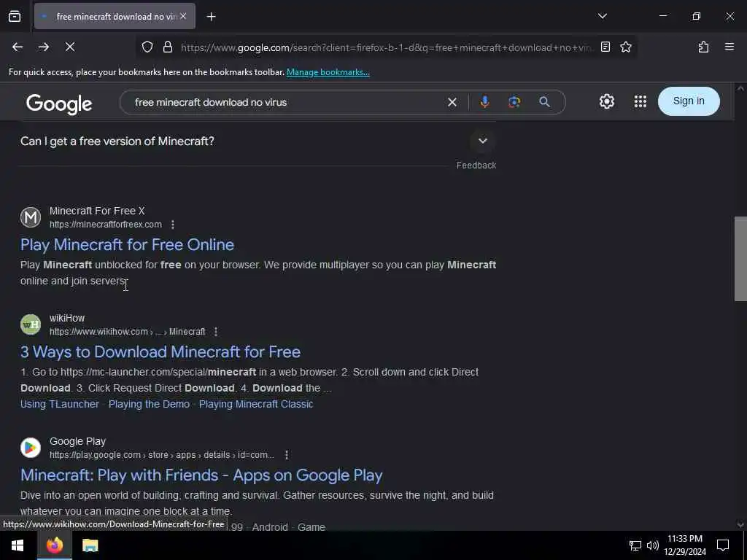The width and height of the screenshot is (747, 560).
Task: Open more options for wikiHow result
Action: pos(216,332)
